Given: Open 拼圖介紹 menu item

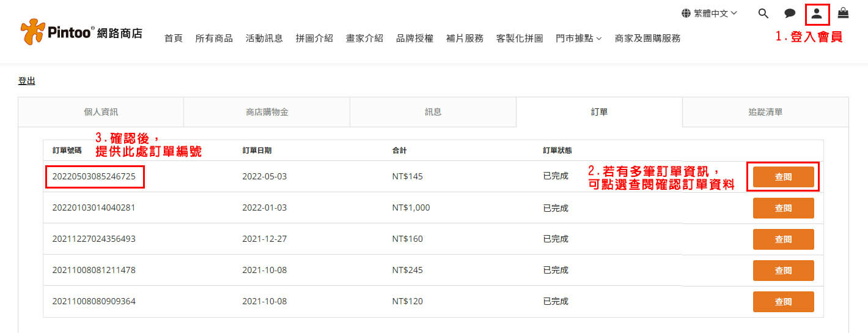Looking at the screenshot, I should pyautogui.click(x=314, y=38).
